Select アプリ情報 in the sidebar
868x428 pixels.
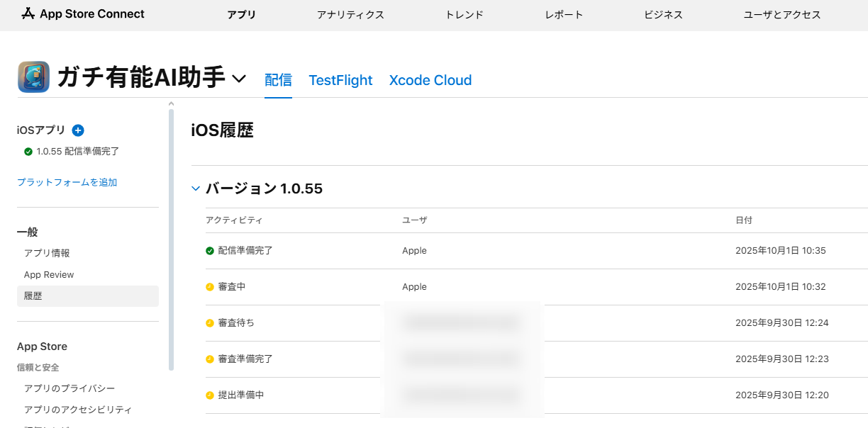[47, 254]
